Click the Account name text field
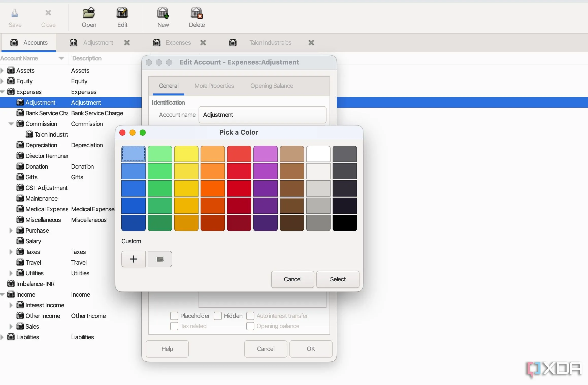 coord(262,115)
